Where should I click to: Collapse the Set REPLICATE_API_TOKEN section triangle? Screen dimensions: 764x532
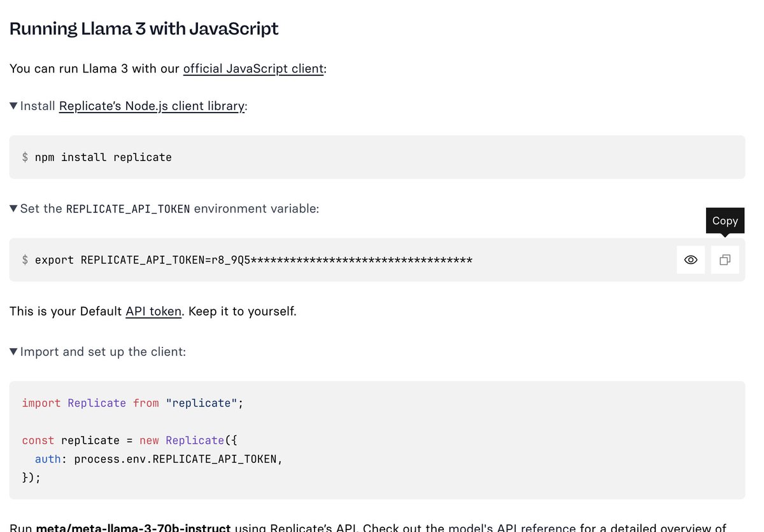coord(13,208)
